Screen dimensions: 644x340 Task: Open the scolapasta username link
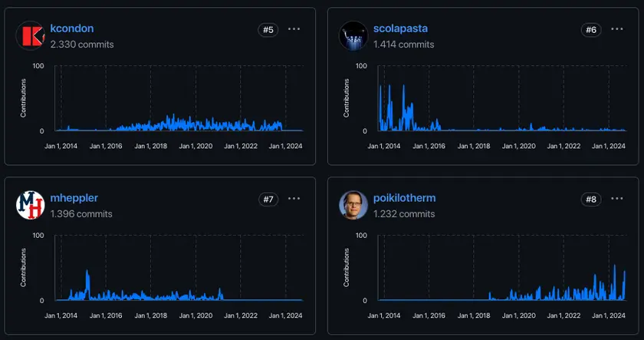point(400,28)
